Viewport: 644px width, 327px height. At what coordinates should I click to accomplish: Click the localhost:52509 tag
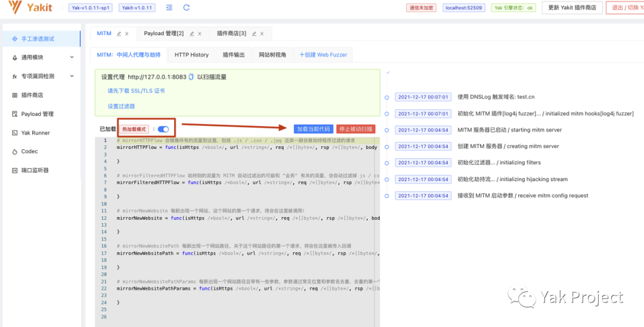(464, 8)
